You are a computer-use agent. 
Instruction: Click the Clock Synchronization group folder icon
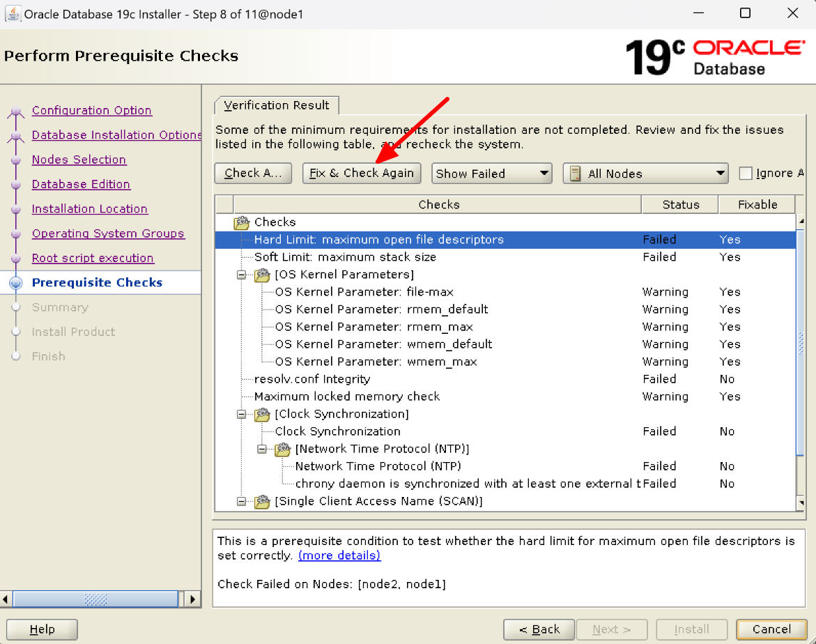point(262,414)
